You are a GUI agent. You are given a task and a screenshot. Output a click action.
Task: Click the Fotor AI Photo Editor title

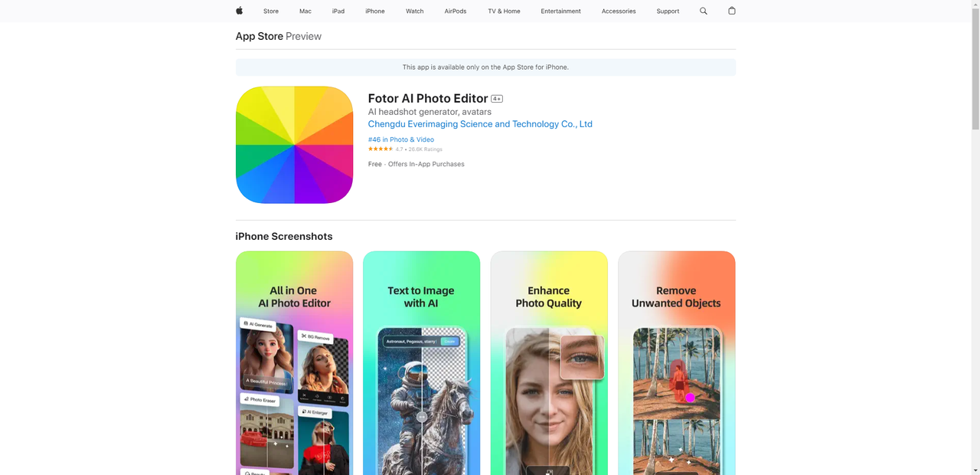click(428, 98)
